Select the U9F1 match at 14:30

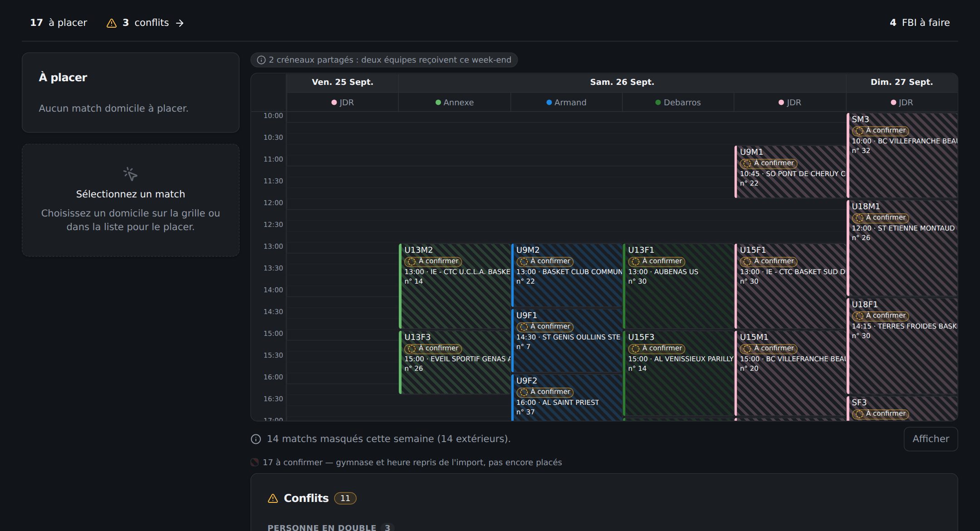tap(567, 340)
